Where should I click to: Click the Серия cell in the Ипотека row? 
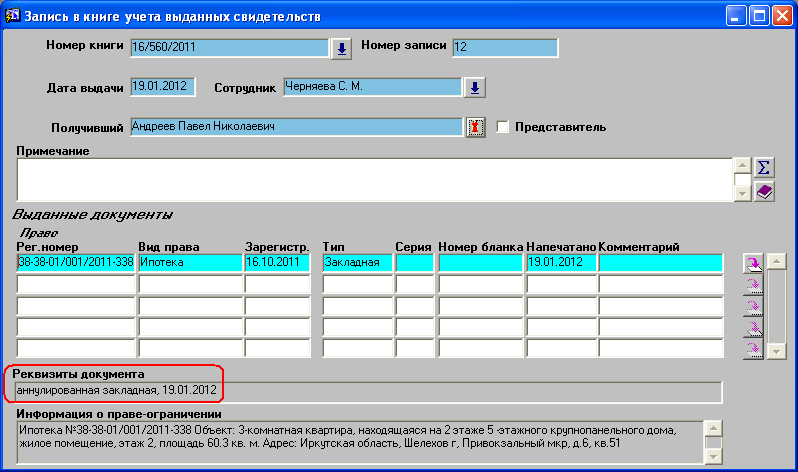pyautogui.click(x=415, y=263)
